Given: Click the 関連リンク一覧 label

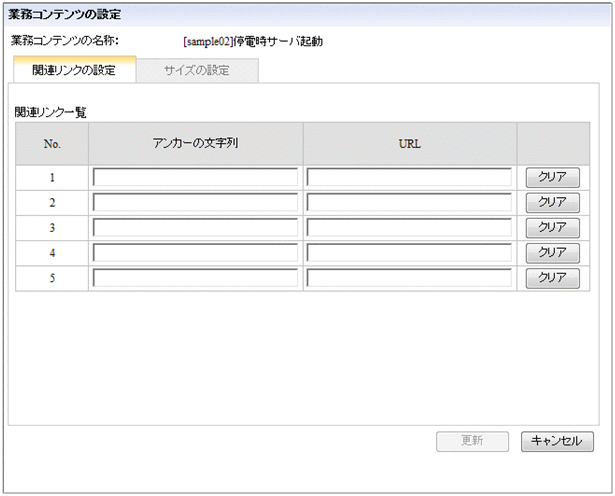Looking at the screenshot, I should tap(51, 112).
